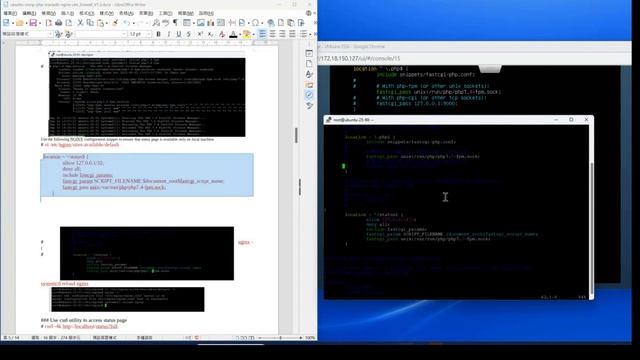The image size is (640, 360).
Task: Click the Writer vertical scrollbar thumb
Action: [x=296, y=135]
